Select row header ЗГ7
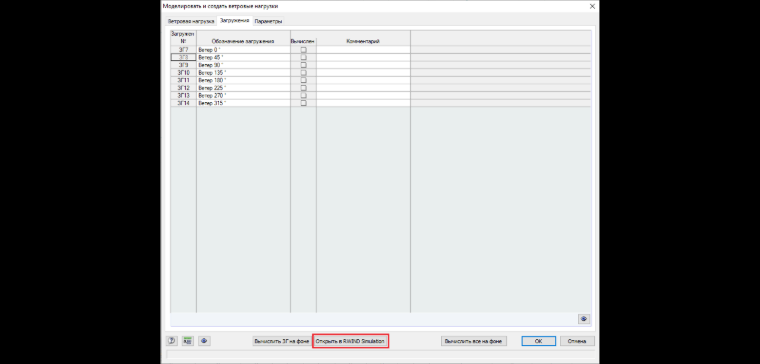Viewport: 760px width, 364px height. pyautogui.click(x=183, y=49)
